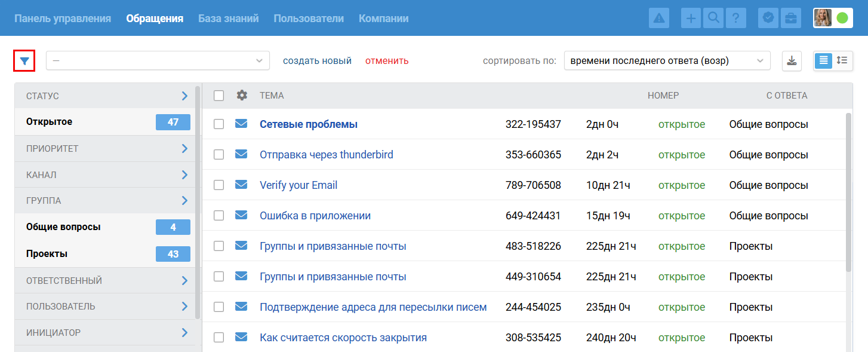
Task: Click the red отменить link
Action: [387, 61]
